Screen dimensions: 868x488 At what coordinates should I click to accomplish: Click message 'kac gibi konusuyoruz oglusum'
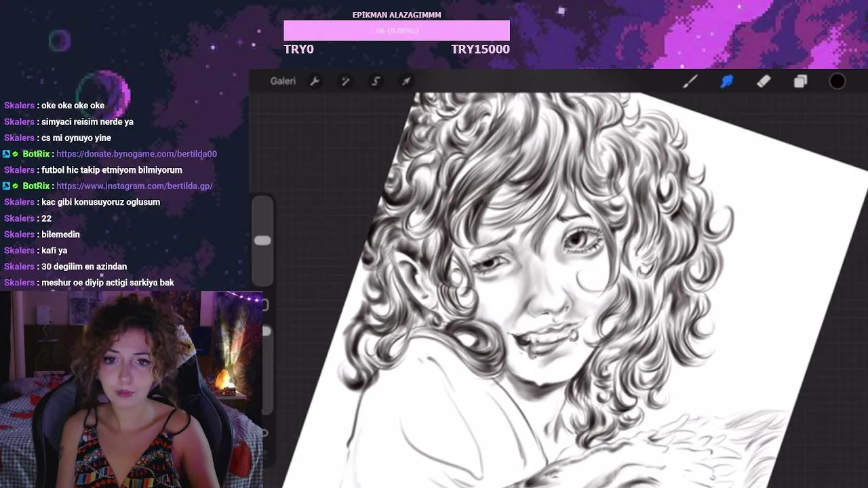tap(101, 202)
